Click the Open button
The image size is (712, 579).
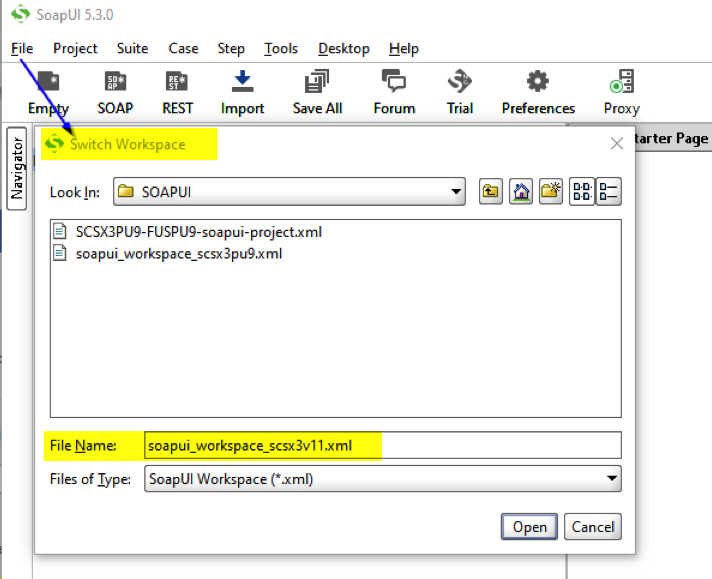(x=529, y=527)
